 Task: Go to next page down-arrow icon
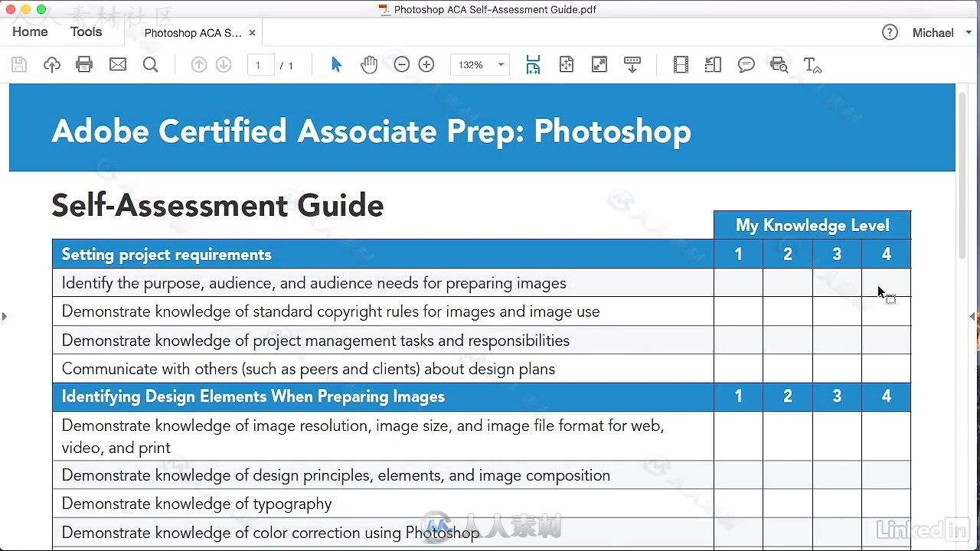[224, 65]
